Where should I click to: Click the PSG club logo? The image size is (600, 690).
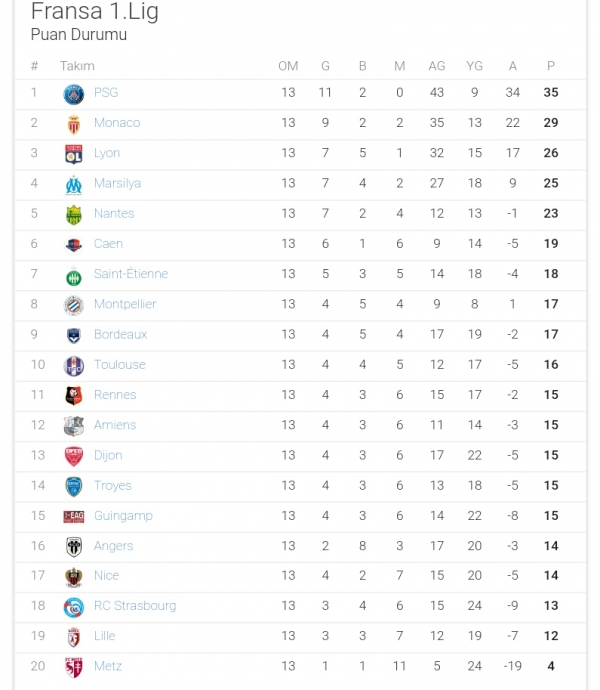tap(74, 93)
